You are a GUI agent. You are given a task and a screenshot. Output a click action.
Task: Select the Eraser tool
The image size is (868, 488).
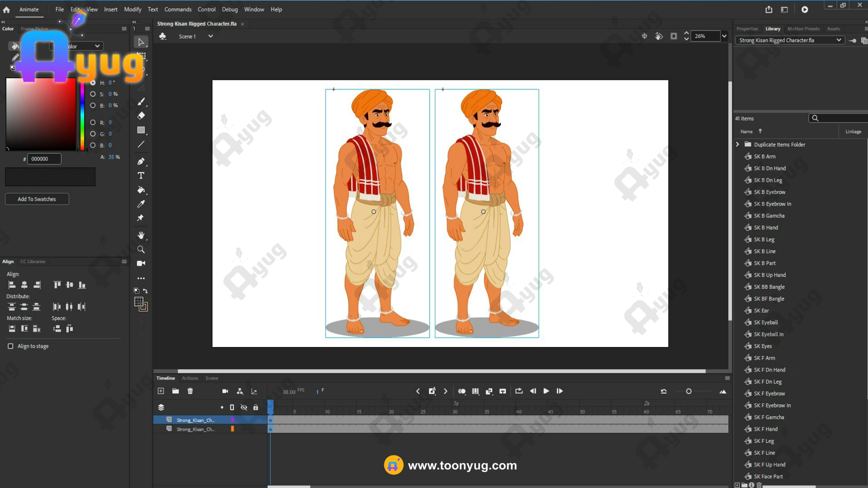tap(141, 116)
